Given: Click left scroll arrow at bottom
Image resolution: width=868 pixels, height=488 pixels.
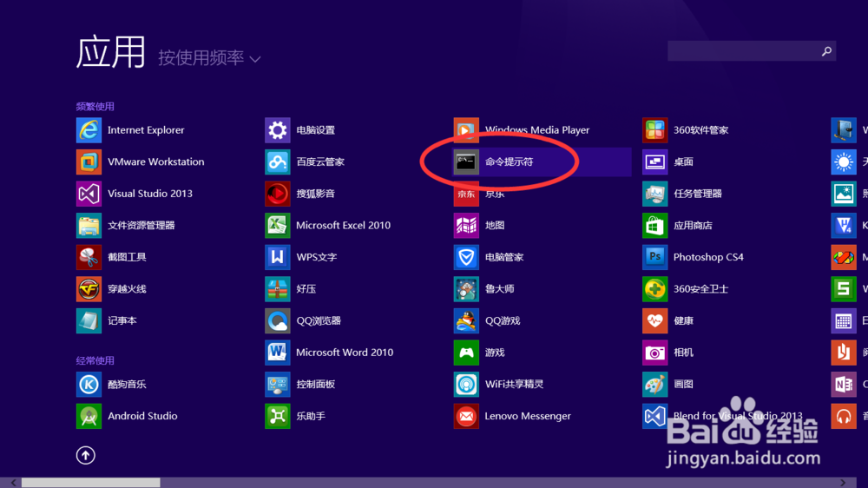Looking at the screenshot, I should pyautogui.click(x=14, y=483).
